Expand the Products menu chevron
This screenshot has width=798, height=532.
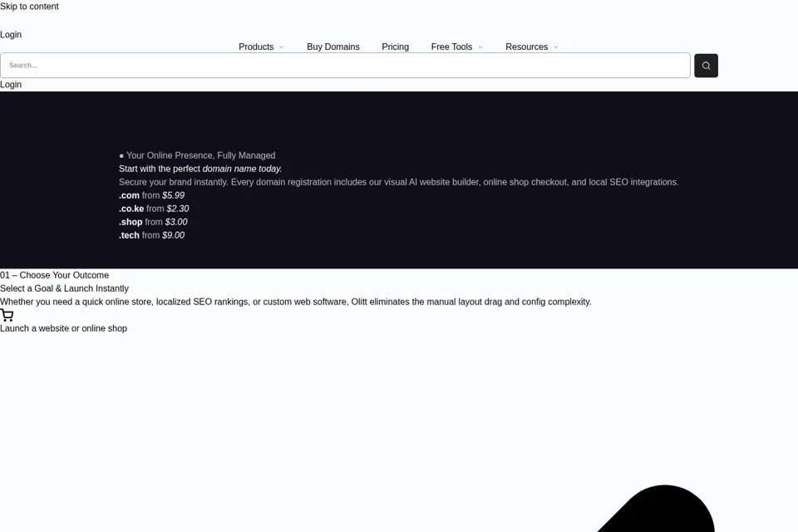point(282,47)
